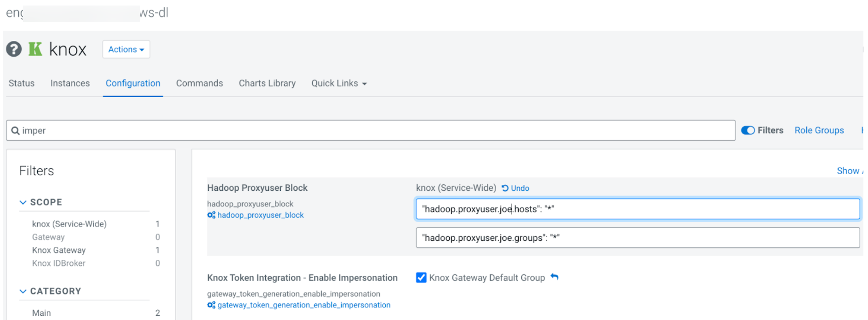Filter by Knox Gateway scope
This screenshot has height=320, width=868.
[x=59, y=250]
